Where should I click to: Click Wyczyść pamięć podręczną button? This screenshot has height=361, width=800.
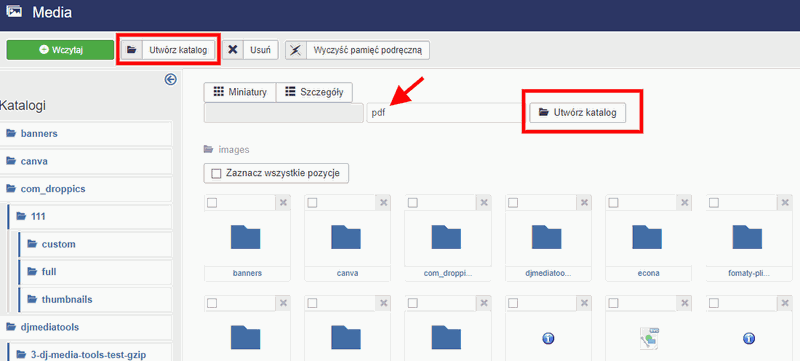click(x=357, y=50)
